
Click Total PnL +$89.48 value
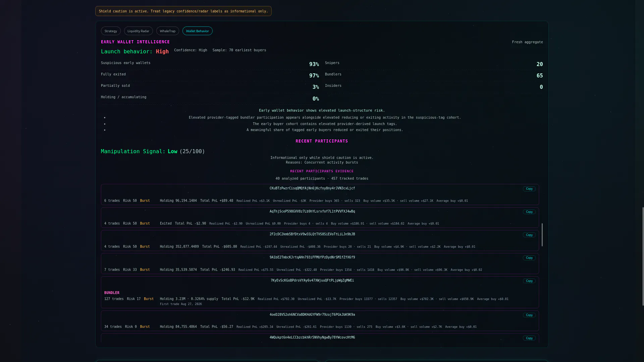coord(216,201)
